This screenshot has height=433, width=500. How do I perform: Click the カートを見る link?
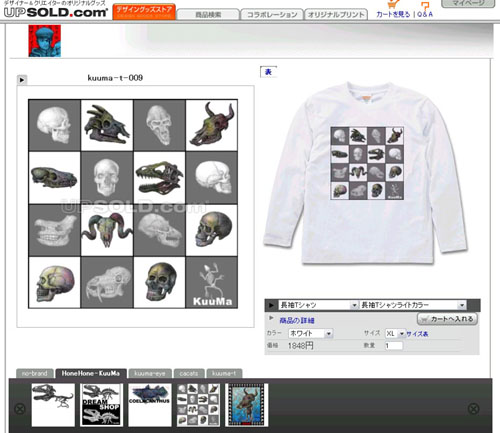coord(393,14)
